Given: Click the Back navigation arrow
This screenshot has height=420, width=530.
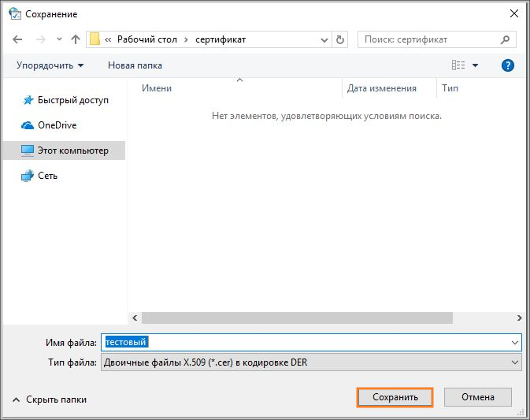Looking at the screenshot, I should [18, 39].
